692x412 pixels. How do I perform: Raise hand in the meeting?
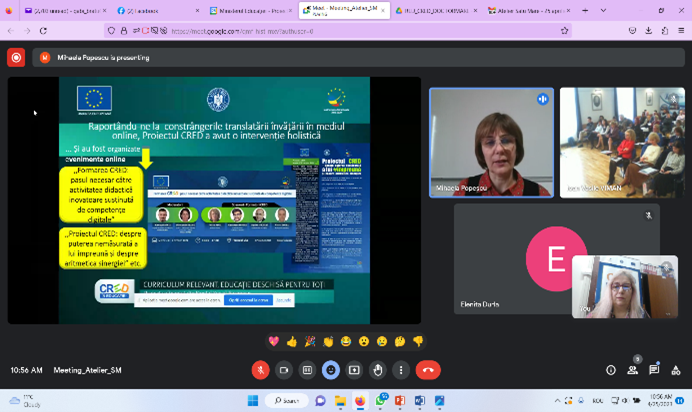[378, 370]
